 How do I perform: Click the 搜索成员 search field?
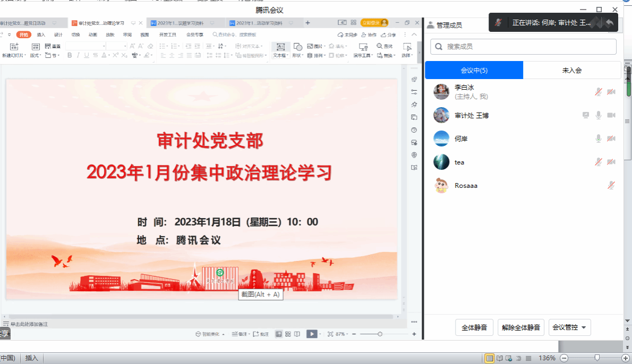tap(523, 47)
